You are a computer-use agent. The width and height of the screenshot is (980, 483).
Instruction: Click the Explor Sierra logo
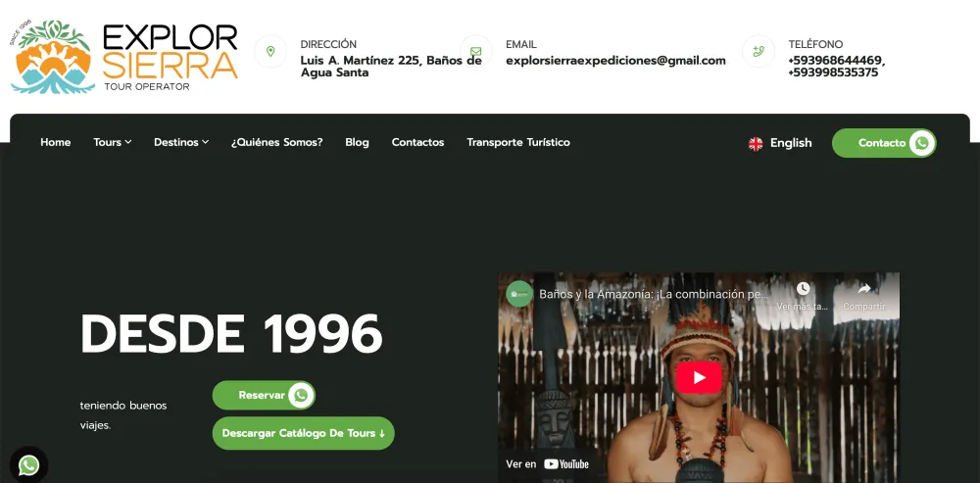coord(123,56)
